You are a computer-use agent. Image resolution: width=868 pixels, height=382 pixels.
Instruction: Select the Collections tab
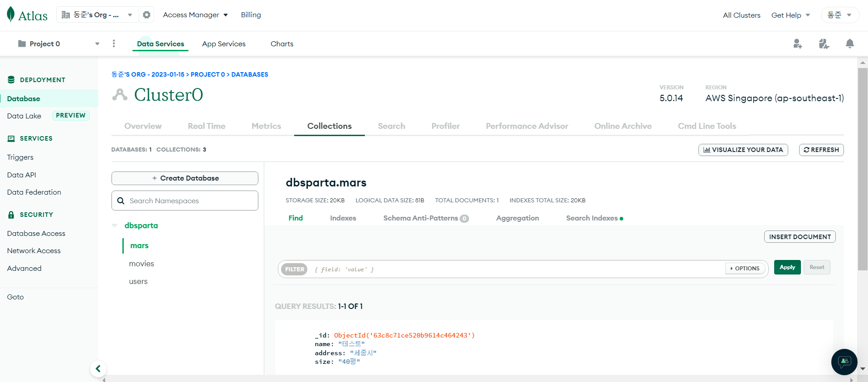(330, 126)
